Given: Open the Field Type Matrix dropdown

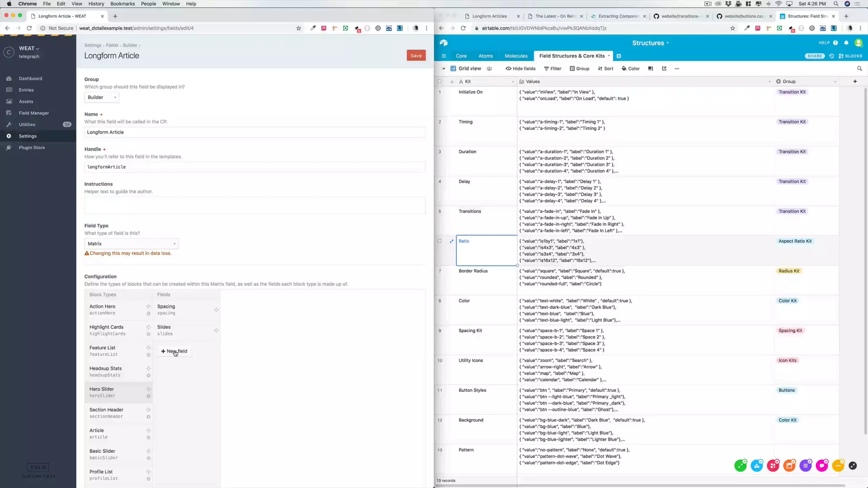Looking at the screenshot, I should click(131, 244).
